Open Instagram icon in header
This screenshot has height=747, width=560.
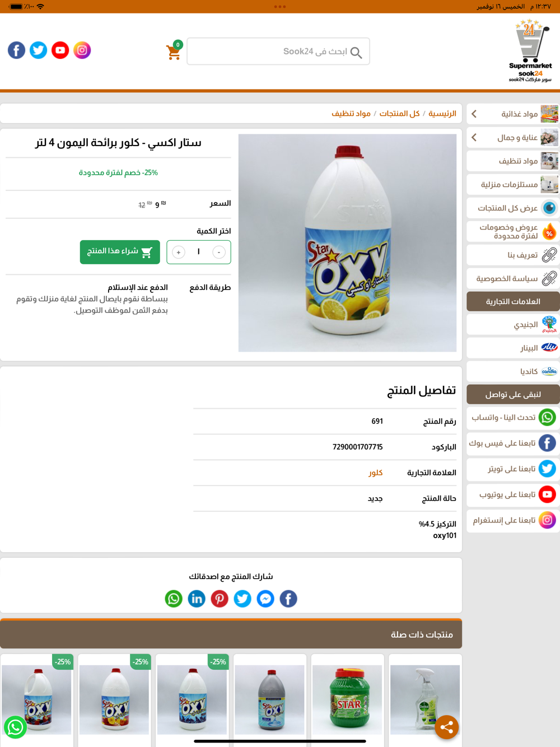click(x=82, y=50)
